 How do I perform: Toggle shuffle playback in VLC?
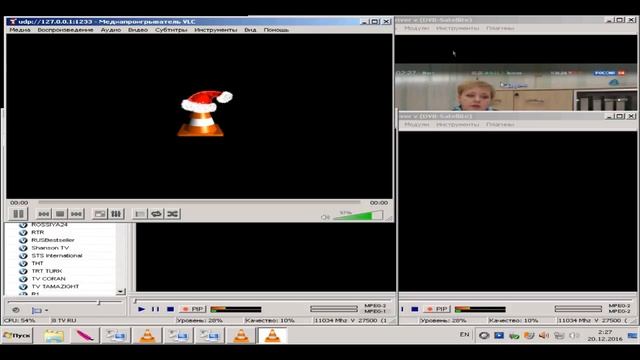[173, 214]
